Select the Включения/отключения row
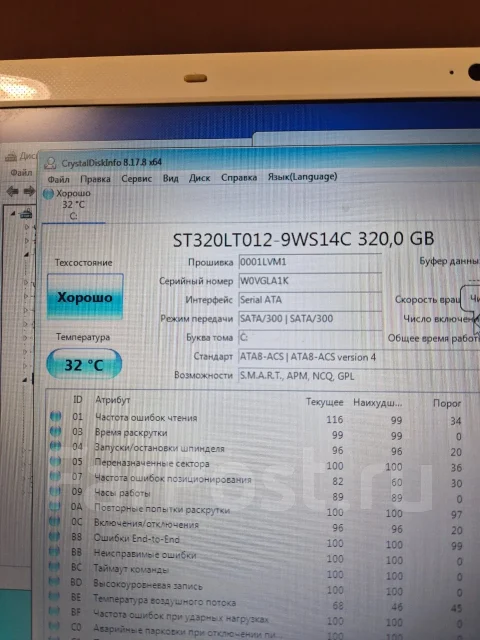Viewport: 480px width, 640px height. click(x=264, y=526)
